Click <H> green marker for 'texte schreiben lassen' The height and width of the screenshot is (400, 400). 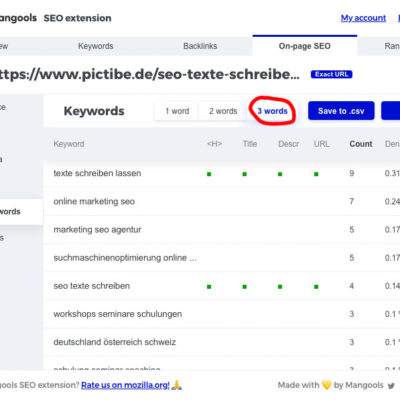point(209,174)
